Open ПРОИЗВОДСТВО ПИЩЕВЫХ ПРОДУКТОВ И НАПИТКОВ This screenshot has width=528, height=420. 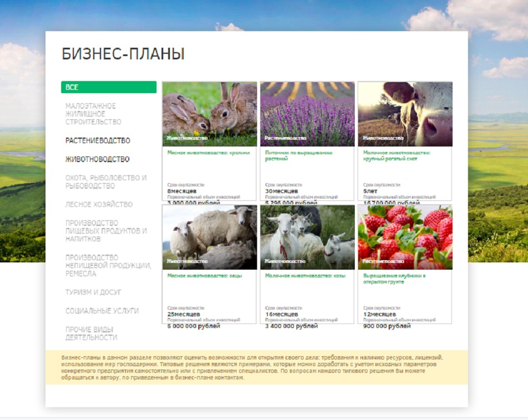pos(106,231)
